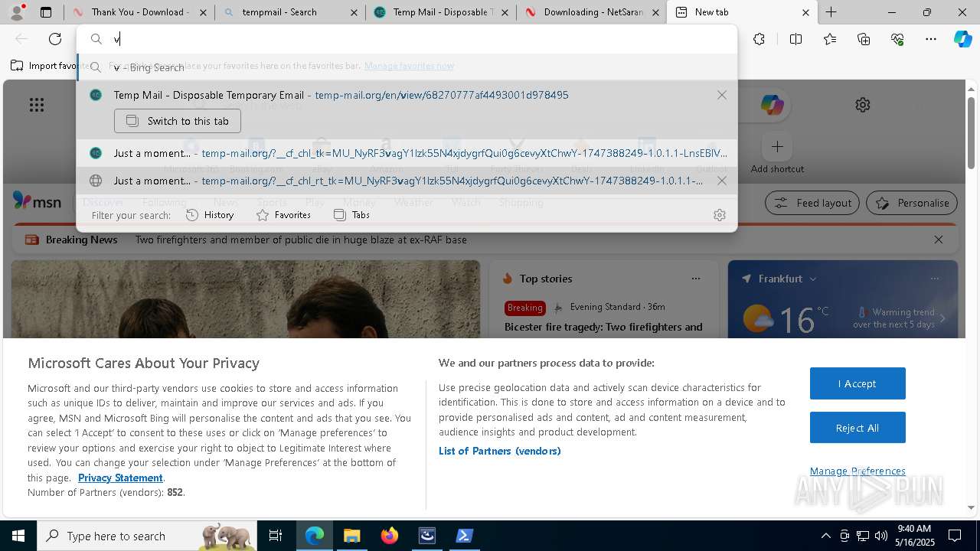Open search filter settings gear in dropdown
The image size is (980, 551).
click(x=719, y=215)
